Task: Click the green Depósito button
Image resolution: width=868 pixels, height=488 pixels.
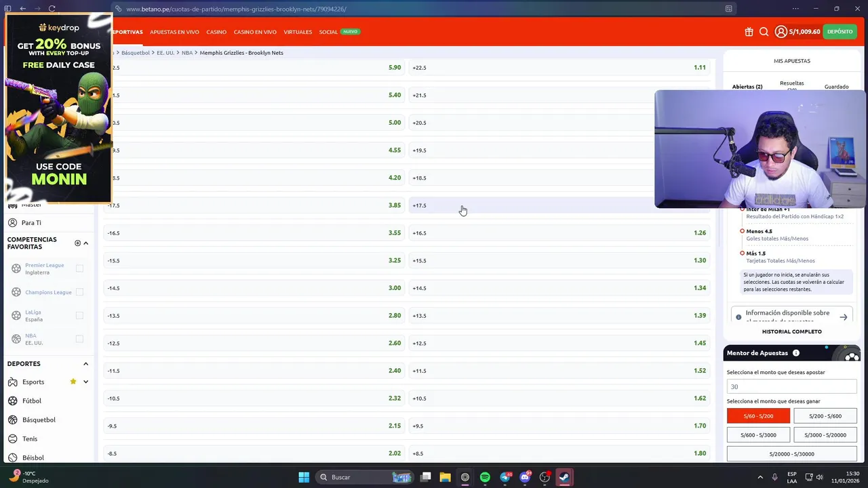Action: click(x=840, y=32)
